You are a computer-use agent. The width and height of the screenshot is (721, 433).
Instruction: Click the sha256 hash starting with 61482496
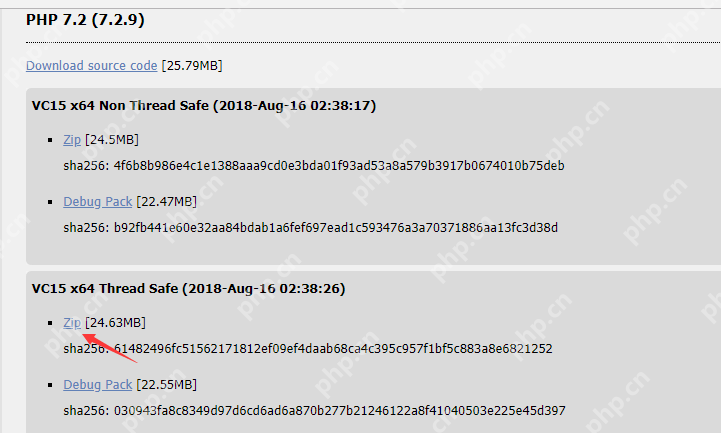pyautogui.click(x=333, y=349)
